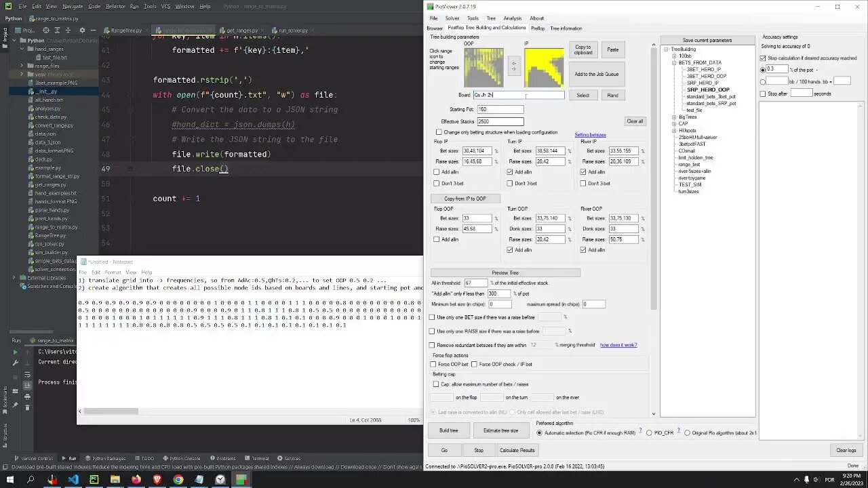Screen dimensions: 868x488
Task: Click green rerun arrow in Run panel
Action: click(15, 352)
